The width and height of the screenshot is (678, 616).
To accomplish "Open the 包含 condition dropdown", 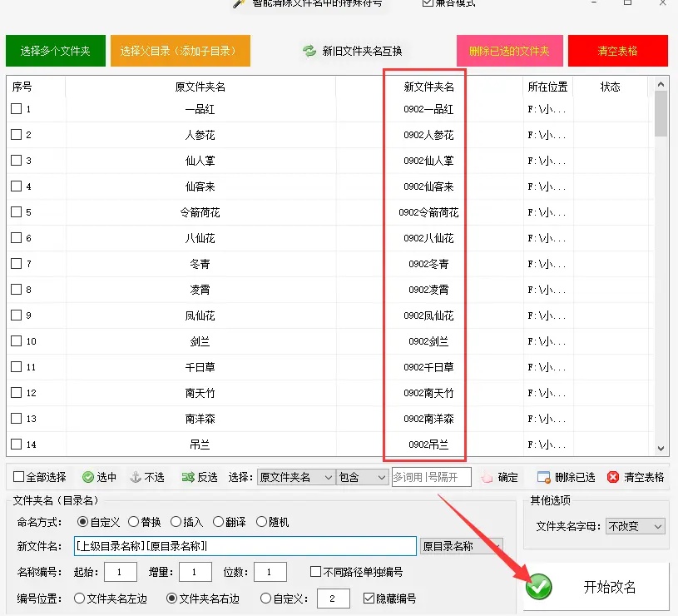I will pos(362,477).
